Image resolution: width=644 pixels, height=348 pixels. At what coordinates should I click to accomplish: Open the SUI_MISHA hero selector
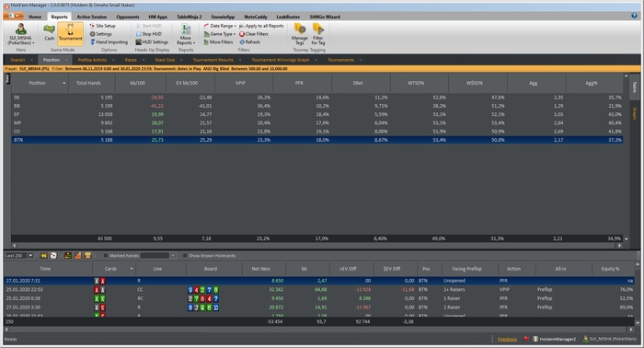click(21, 34)
